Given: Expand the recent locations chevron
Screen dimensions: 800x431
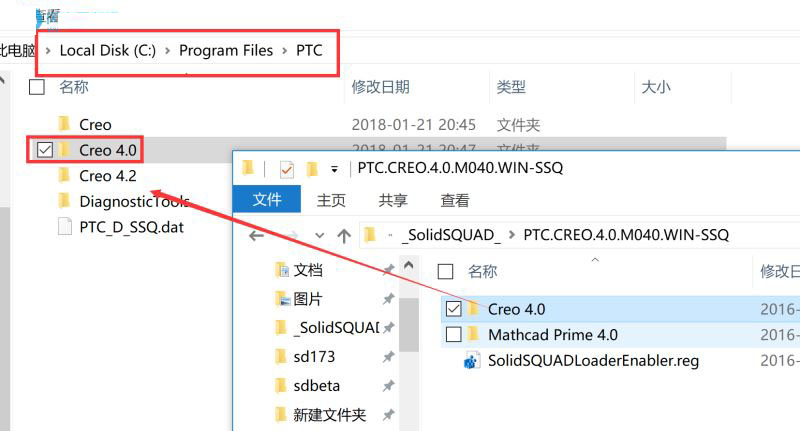Looking at the screenshot, I should point(319,235).
